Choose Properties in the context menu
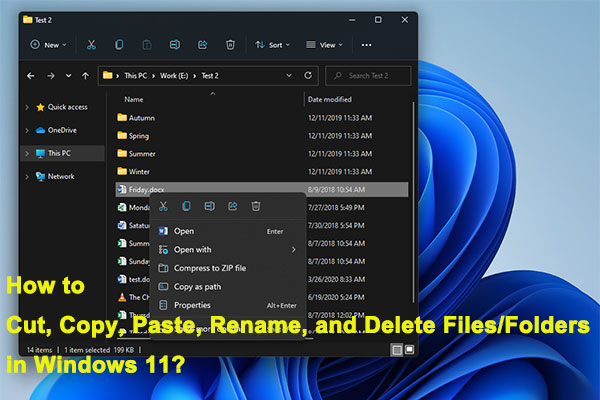The height and width of the screenshot is (400, 600). pos(228,305)
